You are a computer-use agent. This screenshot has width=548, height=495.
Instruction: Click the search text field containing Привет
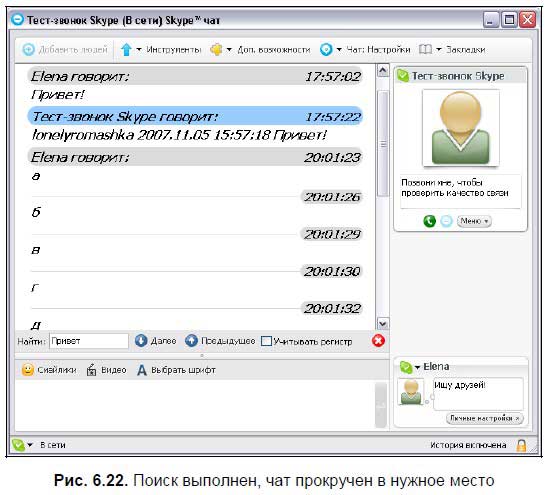click(x=89, y=341)
